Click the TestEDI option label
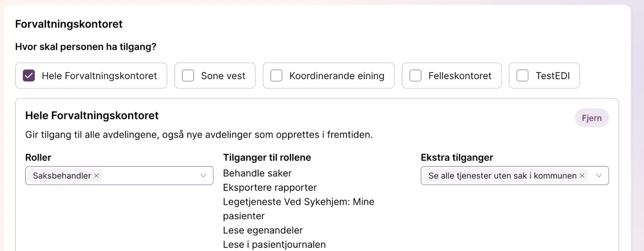644x251 pixels. [x=553, y=76]
